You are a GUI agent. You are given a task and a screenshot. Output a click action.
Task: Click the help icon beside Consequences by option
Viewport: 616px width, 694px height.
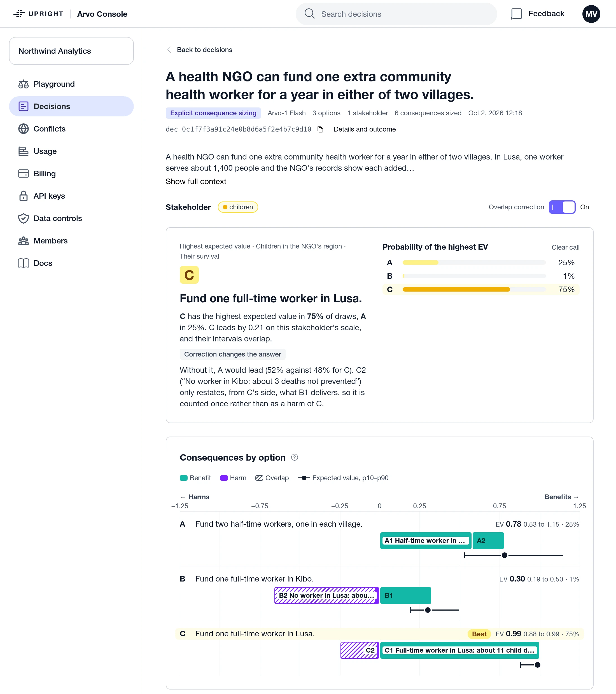click(295, 457)
